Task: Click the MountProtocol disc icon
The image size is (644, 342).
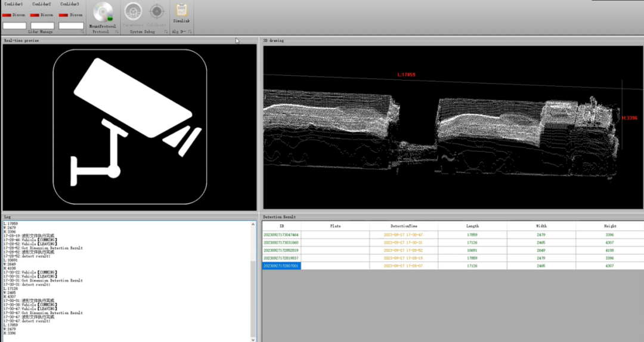Action: [104, 13]
